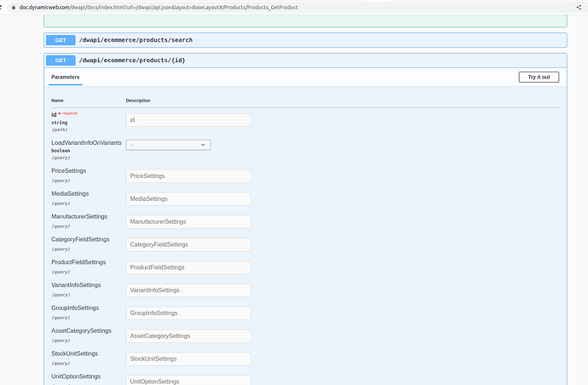The height and width of the screenshot is (385, 588).
Task: Click the Try it out button
Action: 539,78
